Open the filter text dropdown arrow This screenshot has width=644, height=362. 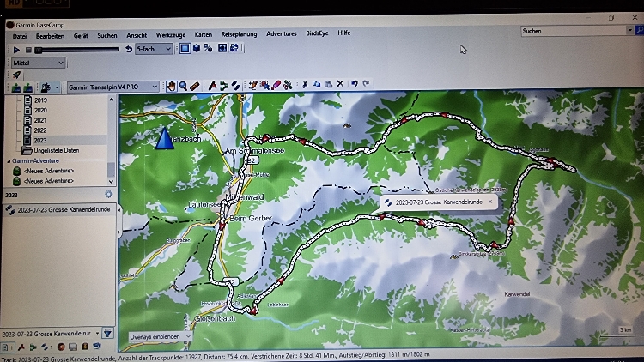click(97, 334)
